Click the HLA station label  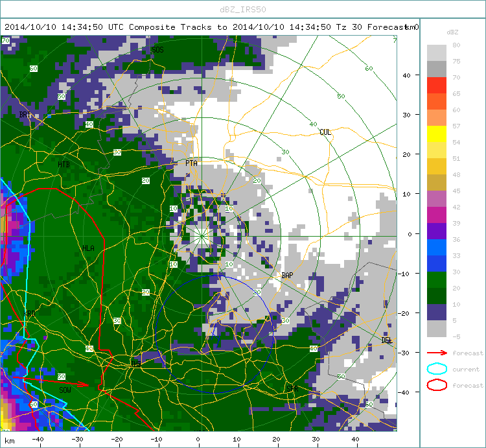click(88, 248)
